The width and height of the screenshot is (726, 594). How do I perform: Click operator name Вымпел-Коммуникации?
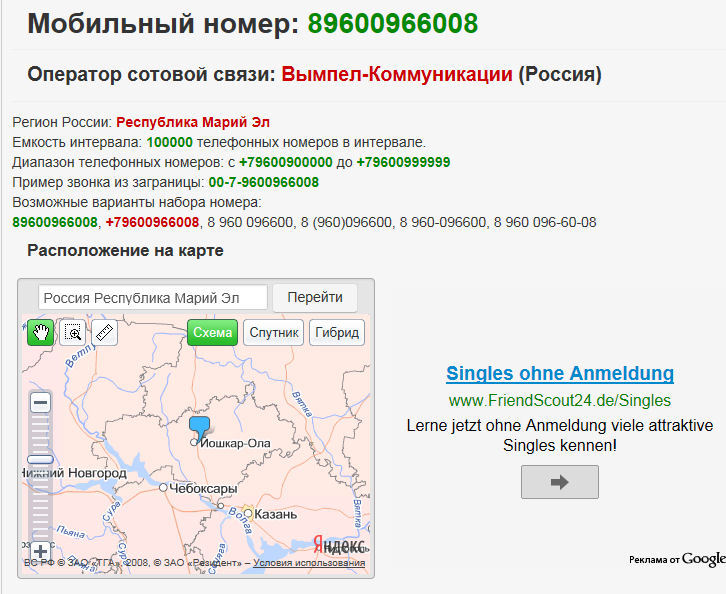pos(397,74)
